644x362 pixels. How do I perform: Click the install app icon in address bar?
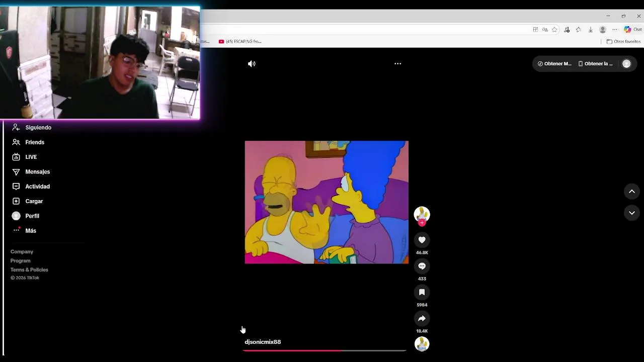pyautogui.click(x=535, y=30)
